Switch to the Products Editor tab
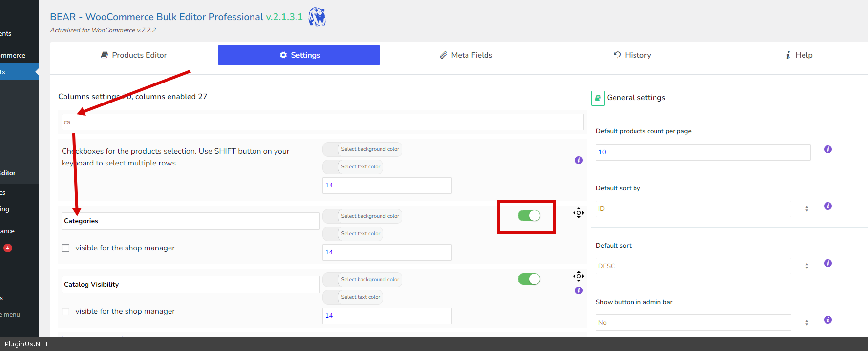The image size is (868, 351). (134, 55)
